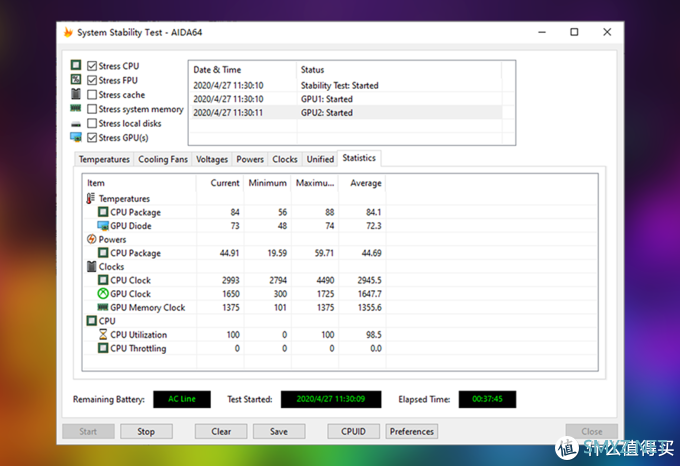
Task: Switch to the Voltages tab
Action: tap(212, 159)
